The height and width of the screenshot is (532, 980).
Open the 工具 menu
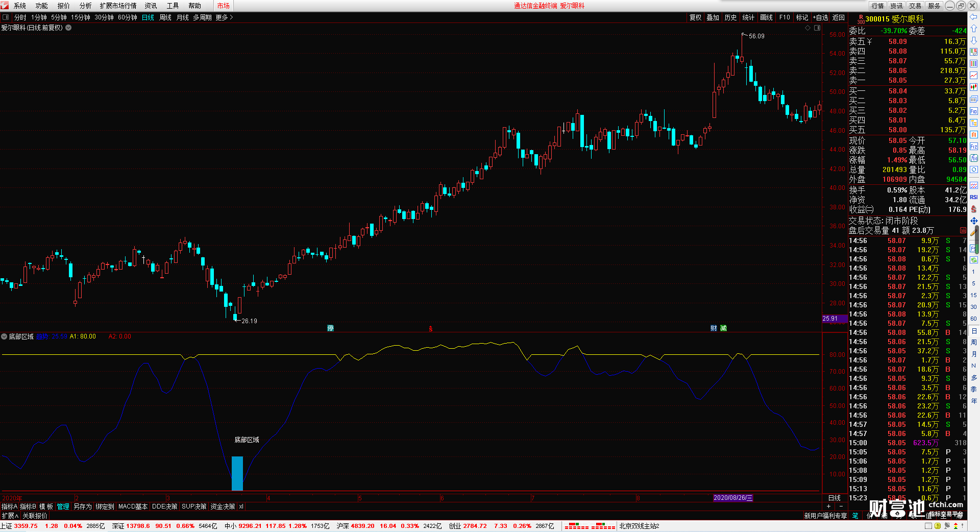tap(173, 6)
